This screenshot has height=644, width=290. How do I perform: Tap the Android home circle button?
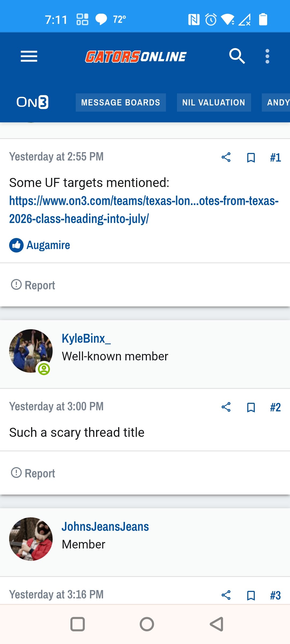point(147,624)
